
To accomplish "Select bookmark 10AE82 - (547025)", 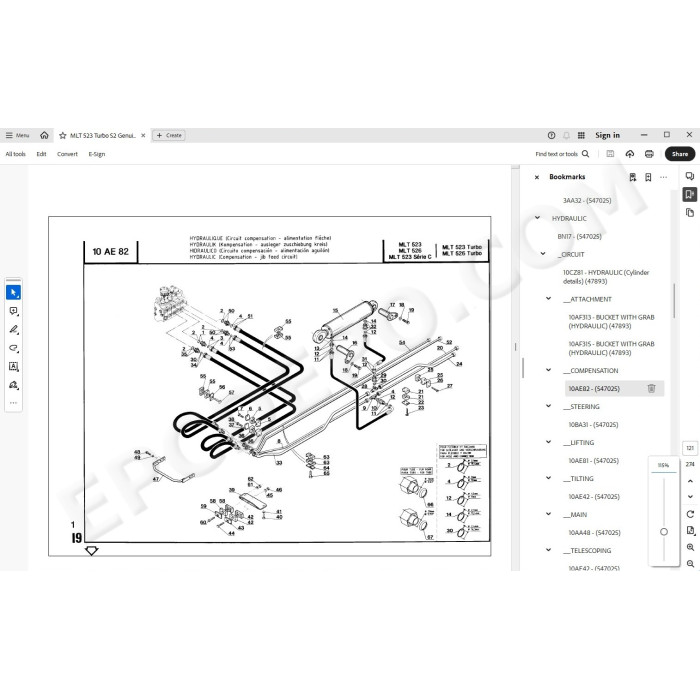I will [x=594, y=389].
